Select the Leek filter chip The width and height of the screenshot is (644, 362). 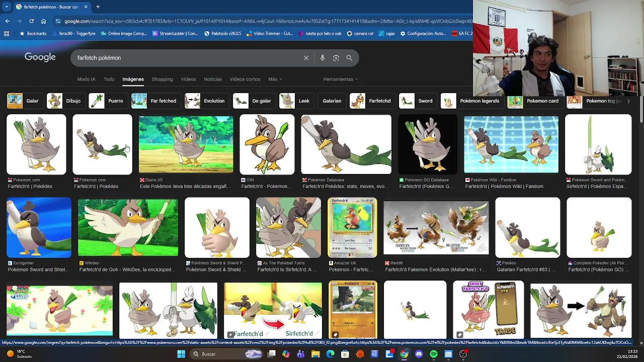pos(296,101)
